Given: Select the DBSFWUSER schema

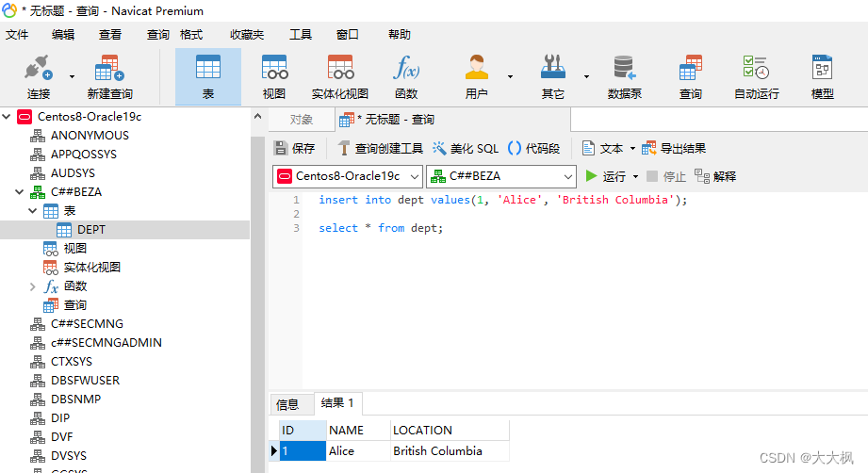Looking at the screenshot, I should tap(85, 380).
